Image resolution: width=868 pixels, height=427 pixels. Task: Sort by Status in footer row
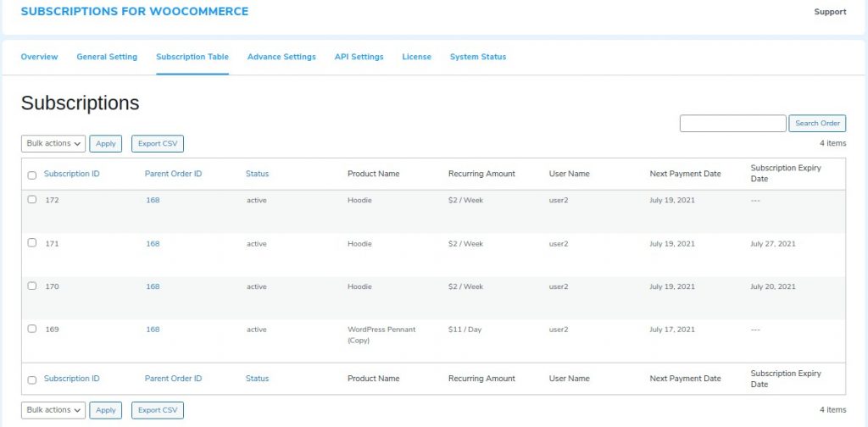(x=258, y=379)
